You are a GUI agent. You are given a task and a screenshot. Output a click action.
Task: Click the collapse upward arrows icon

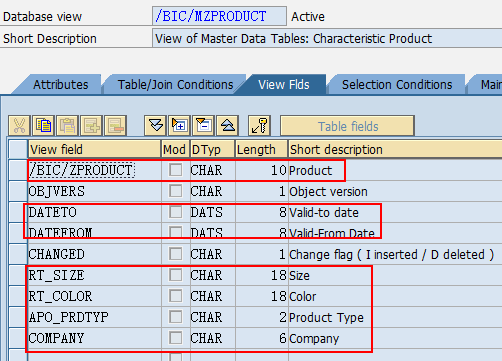click(x=227, y=126)
